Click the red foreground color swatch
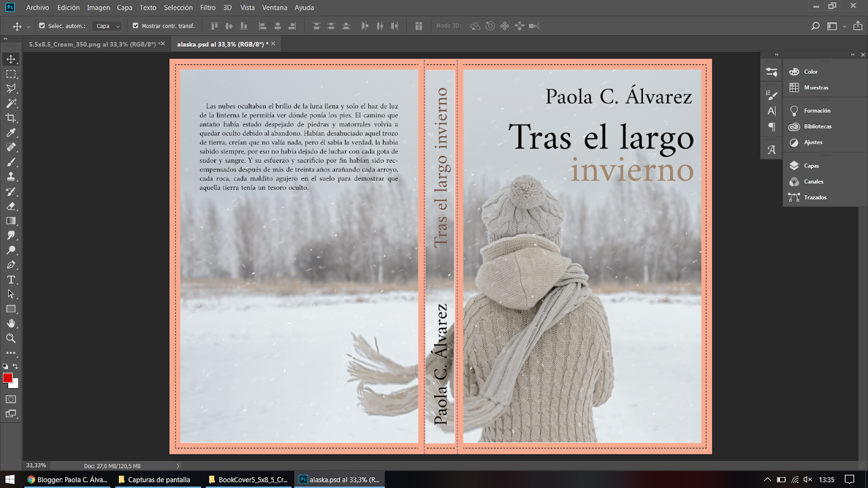The height and width of the screenshot is (488, 868). click(7, 377)
